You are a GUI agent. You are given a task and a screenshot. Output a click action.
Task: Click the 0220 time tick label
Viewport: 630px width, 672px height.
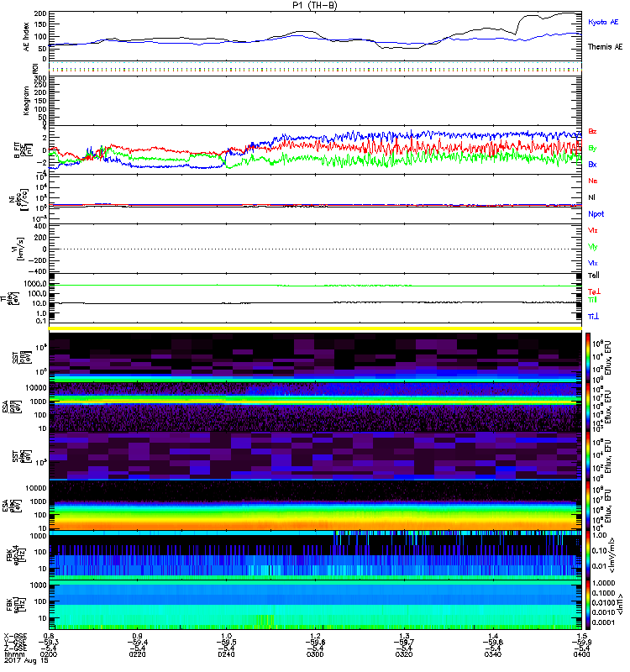click(x=137, y=654)
